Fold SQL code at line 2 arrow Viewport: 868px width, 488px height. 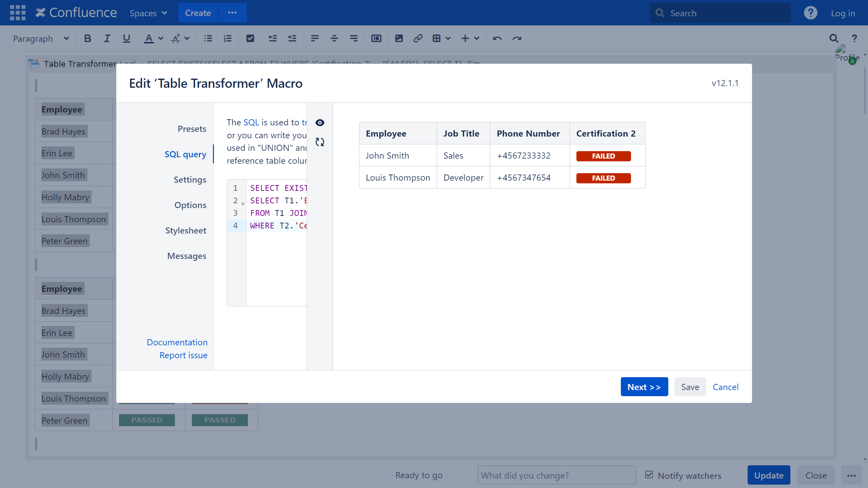243,203
